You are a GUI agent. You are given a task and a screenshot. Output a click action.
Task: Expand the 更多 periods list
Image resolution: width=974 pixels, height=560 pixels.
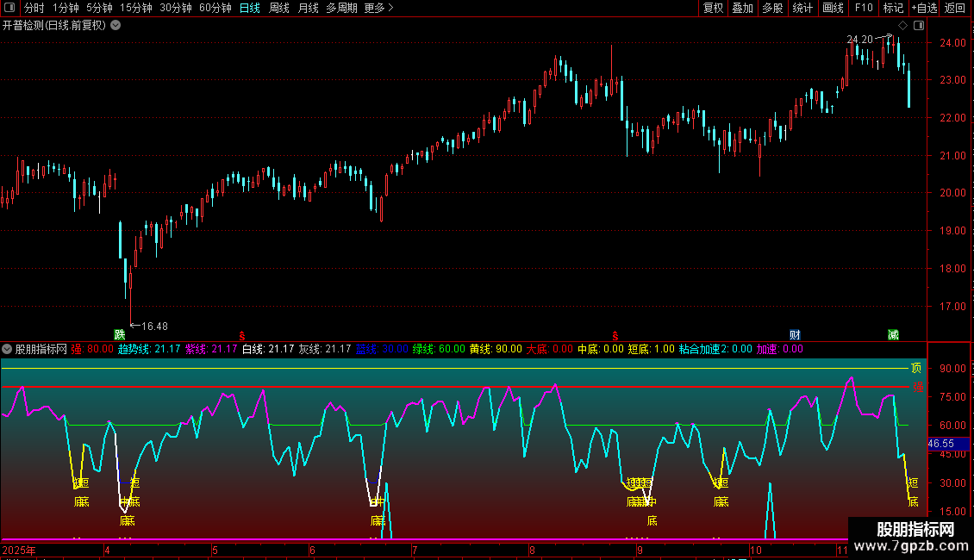click(378, 8)
